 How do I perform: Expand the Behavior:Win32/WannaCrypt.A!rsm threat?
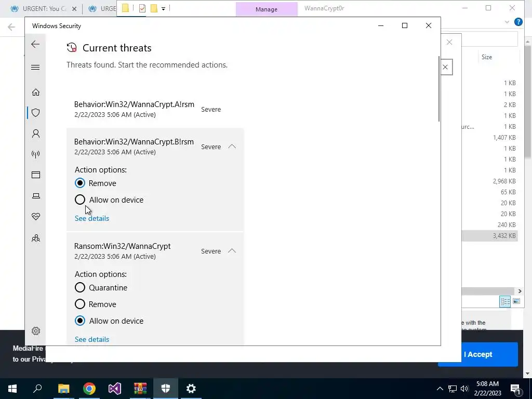(x=155, y=109)
